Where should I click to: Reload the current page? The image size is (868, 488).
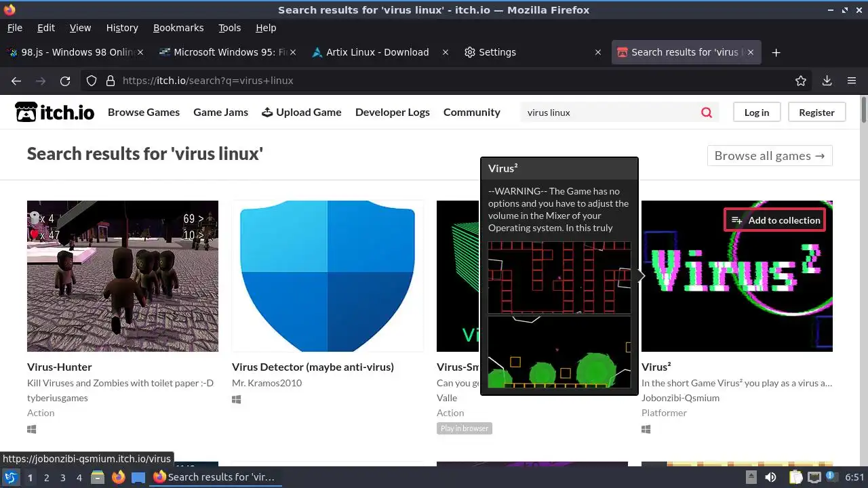65,81
